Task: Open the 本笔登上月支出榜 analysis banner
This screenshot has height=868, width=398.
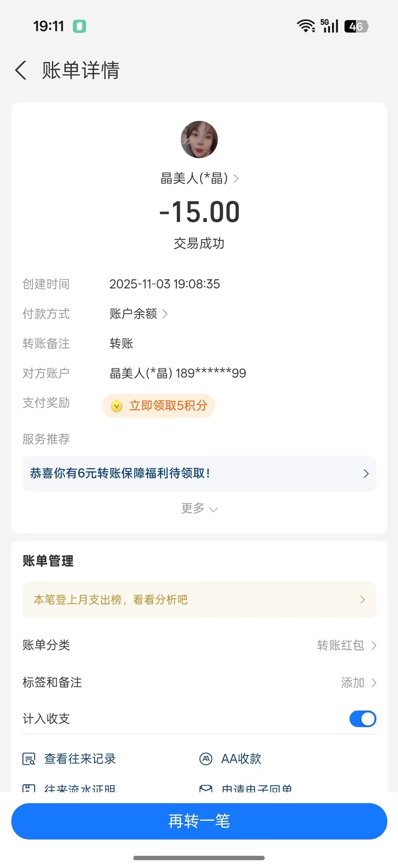Action: 199,599
